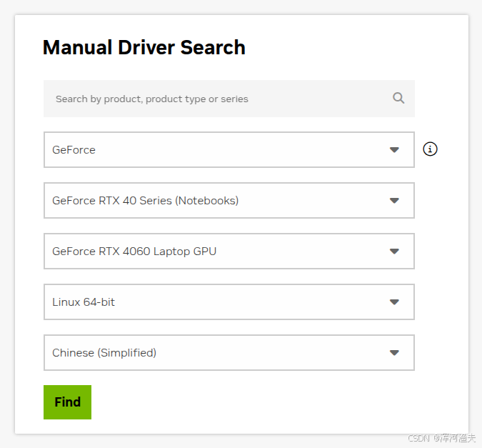Viewport: 482px width, 448px height.
Task: Click arrow on Chinese (Simplified) dropdown
Action: coord(394,353)
